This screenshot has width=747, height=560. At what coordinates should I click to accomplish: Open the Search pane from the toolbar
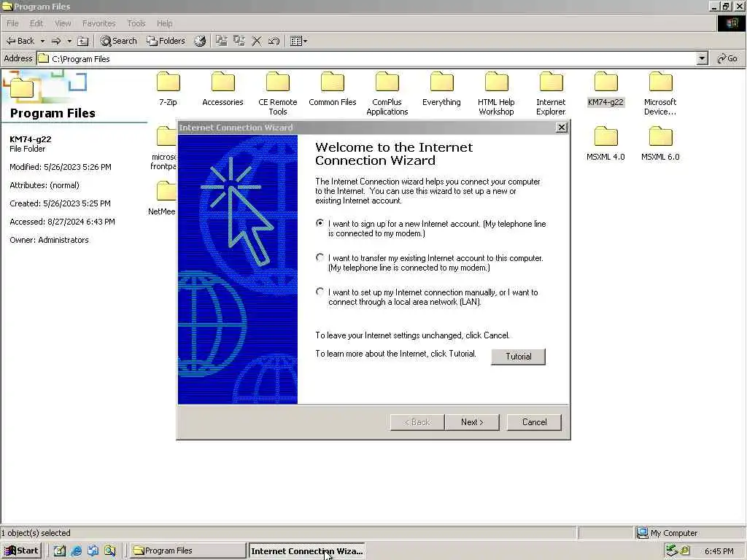click(118, 41)
